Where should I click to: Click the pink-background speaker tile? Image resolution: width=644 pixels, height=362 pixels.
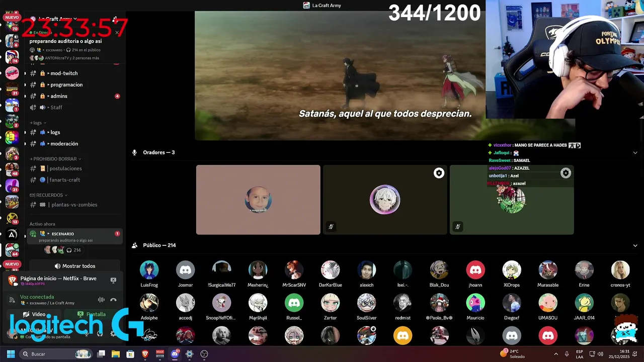[258, 200]
